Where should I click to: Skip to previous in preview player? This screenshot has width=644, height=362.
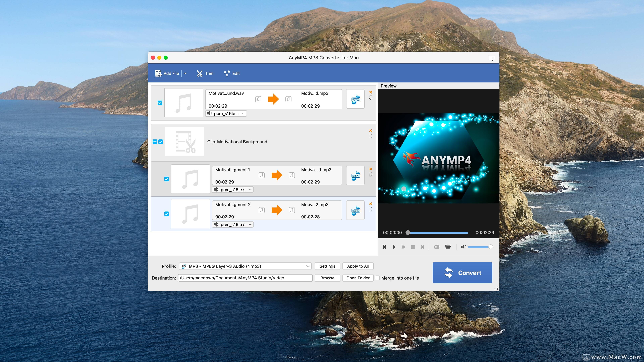[385, 247]
